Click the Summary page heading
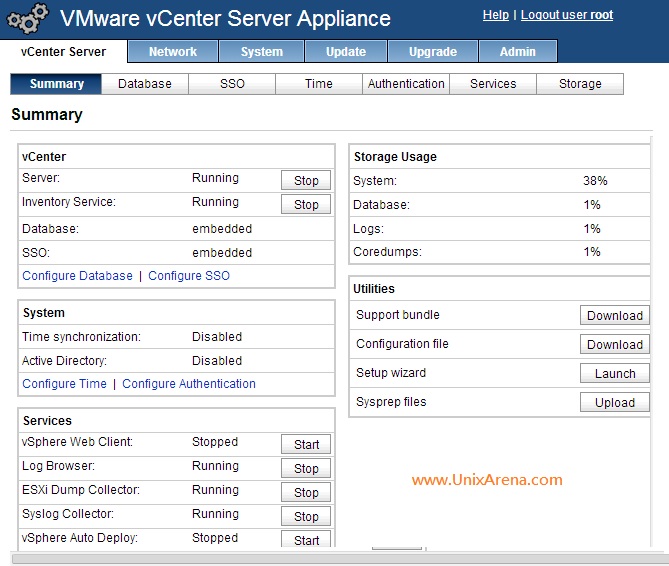The width and height of the screenshot is (669, 566). (47, 114)
